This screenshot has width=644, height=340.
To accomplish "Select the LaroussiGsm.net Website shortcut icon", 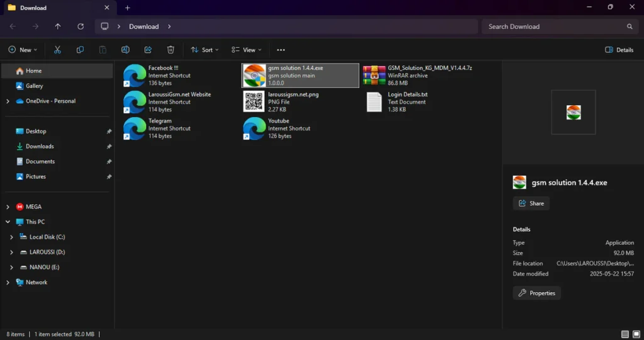I will (x=135, y=101).
